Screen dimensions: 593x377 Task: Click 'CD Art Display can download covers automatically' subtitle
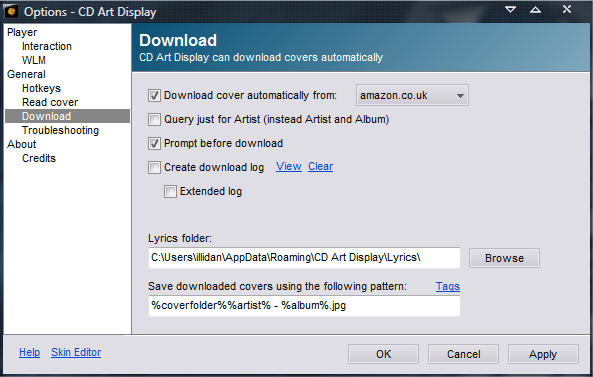point(261,57)
